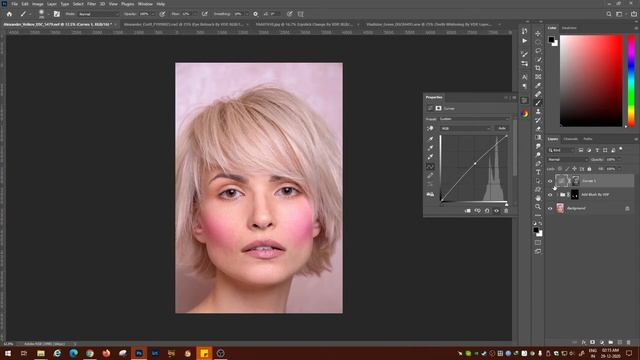Toggle adjustment visibility eye in Properties panel
The width and height of the screenshot is (640, 360).
(x=497, y=211)
